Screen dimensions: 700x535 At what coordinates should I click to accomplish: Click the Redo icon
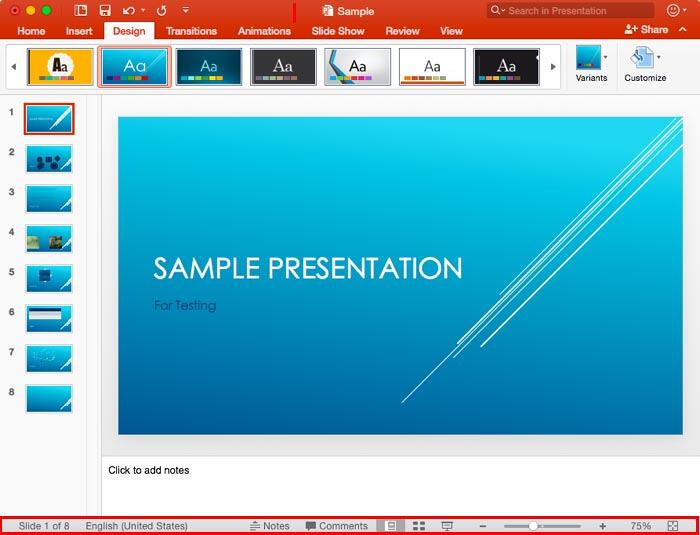(x=161, y=10)
